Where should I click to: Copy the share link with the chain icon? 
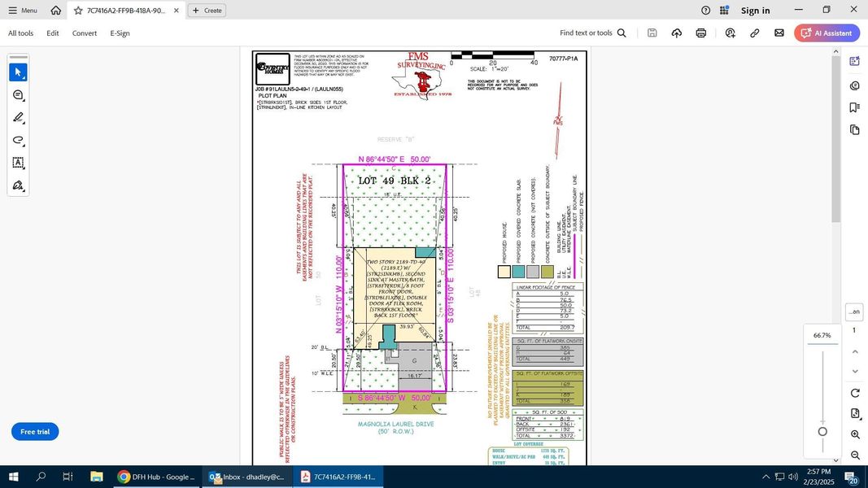755,33
